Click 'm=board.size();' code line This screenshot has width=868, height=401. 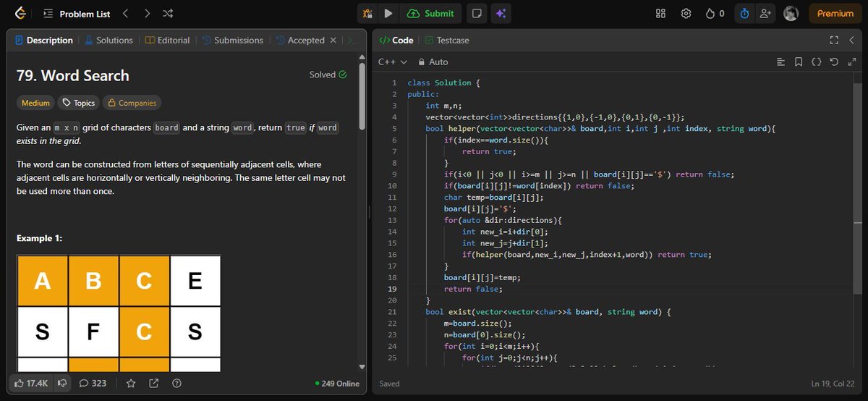478,323
